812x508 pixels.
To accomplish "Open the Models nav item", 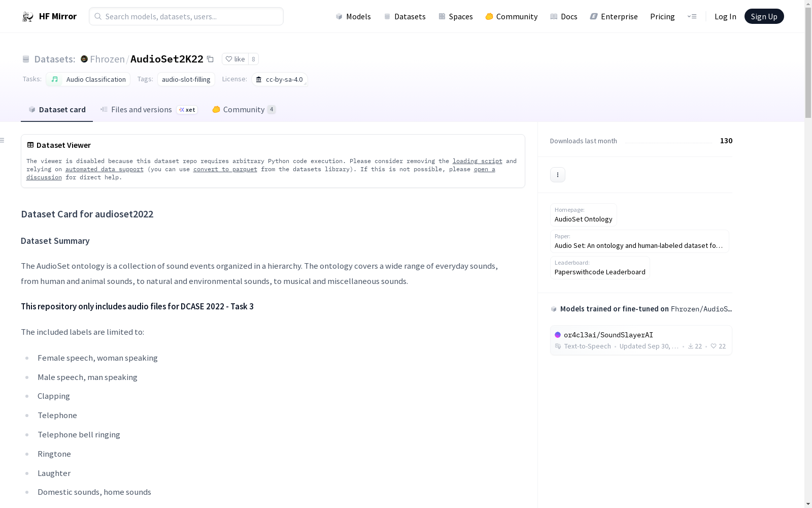I will point(353,16).
